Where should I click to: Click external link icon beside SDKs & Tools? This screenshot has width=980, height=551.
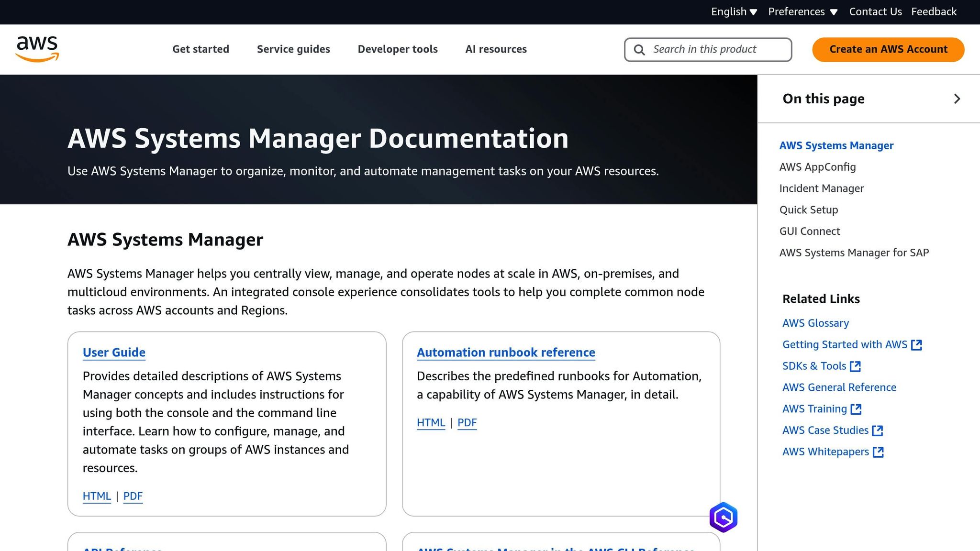(x=855, y=366)
